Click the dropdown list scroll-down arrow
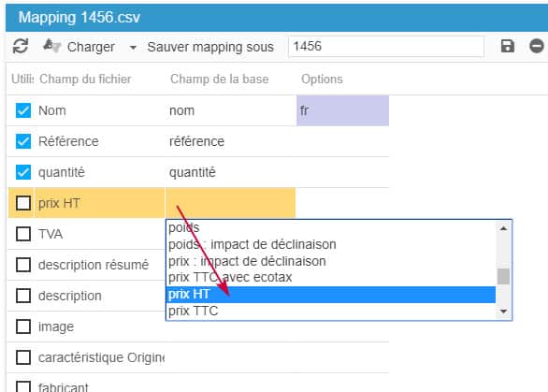Screen dimensions: 548x392 coord(503,312)
